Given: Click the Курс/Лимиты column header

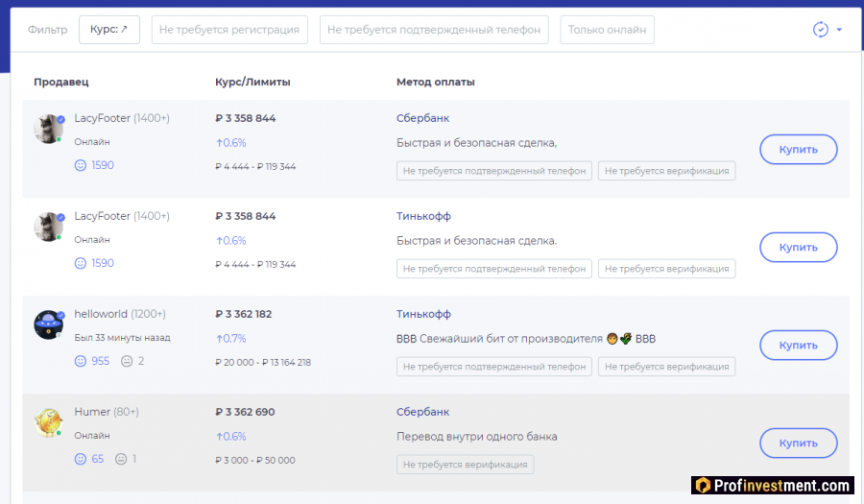Looking at the screenshot, I should pyautogui.click(x=252, y=82).
